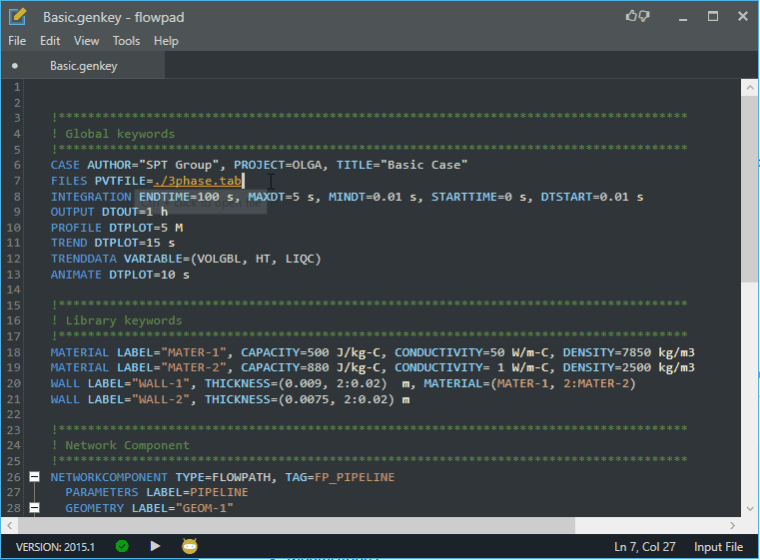
Task: Click the unsaved dot on Basic.genkey tab
Action: pos(15,66)
